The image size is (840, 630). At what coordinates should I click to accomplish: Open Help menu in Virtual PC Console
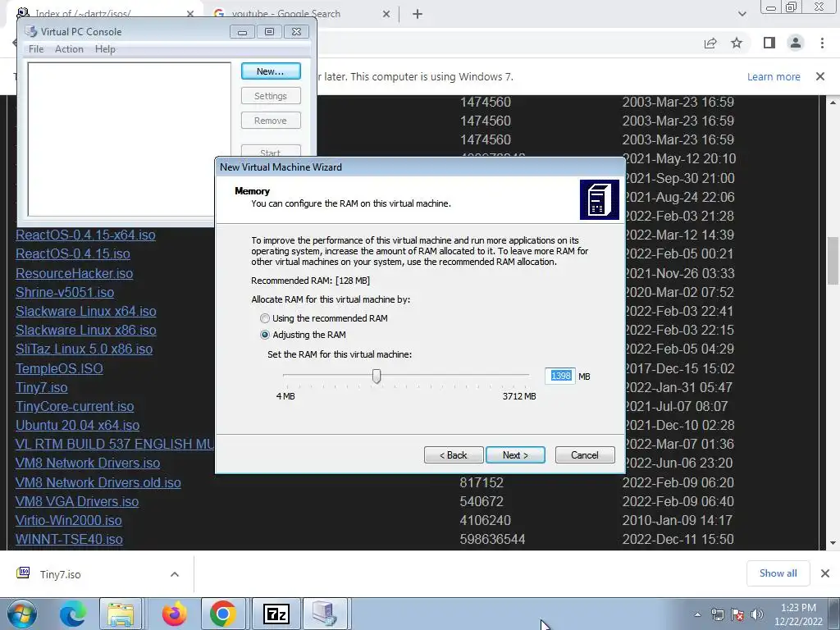tap(105, 48)
